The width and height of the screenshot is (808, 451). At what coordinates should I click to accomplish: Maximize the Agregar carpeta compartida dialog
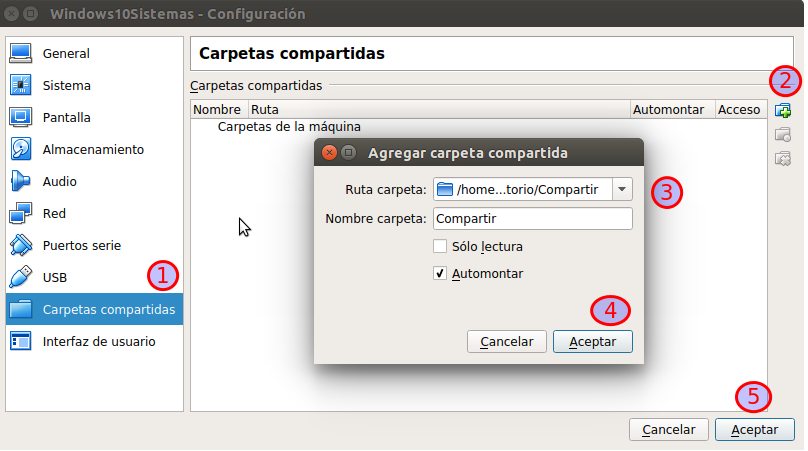coord(349,153)
